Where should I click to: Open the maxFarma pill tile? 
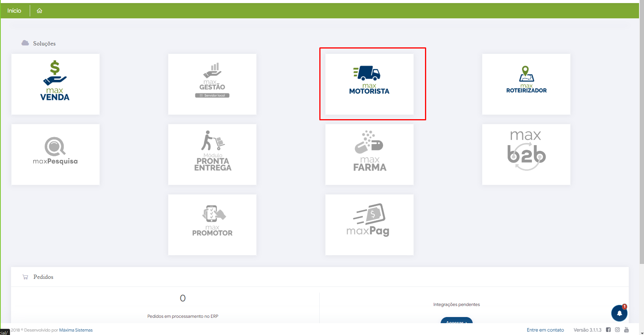(x=369, y=154)
